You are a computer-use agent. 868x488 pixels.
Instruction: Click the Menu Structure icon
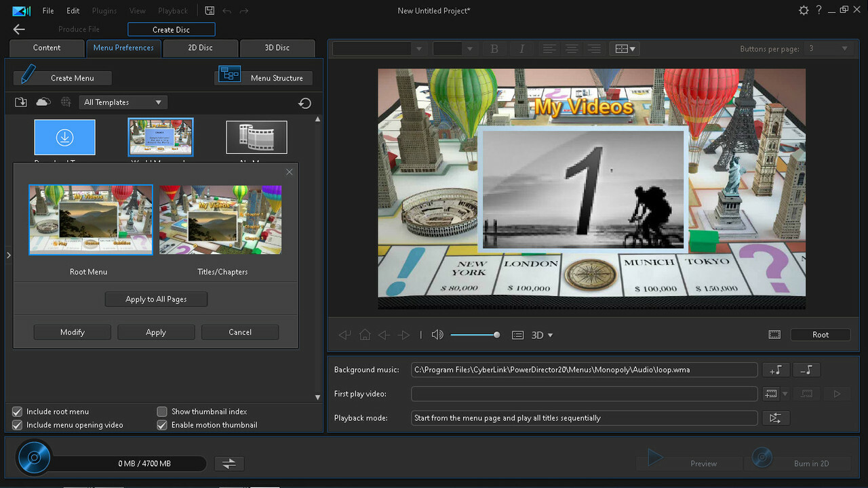[x=229, y=75]
